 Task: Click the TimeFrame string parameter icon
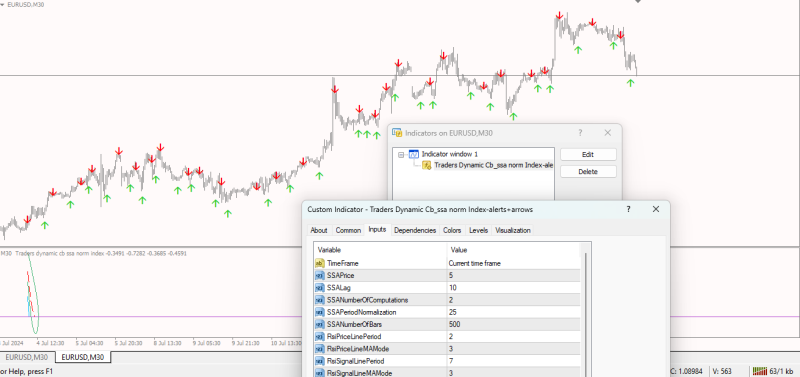(320, 263)
